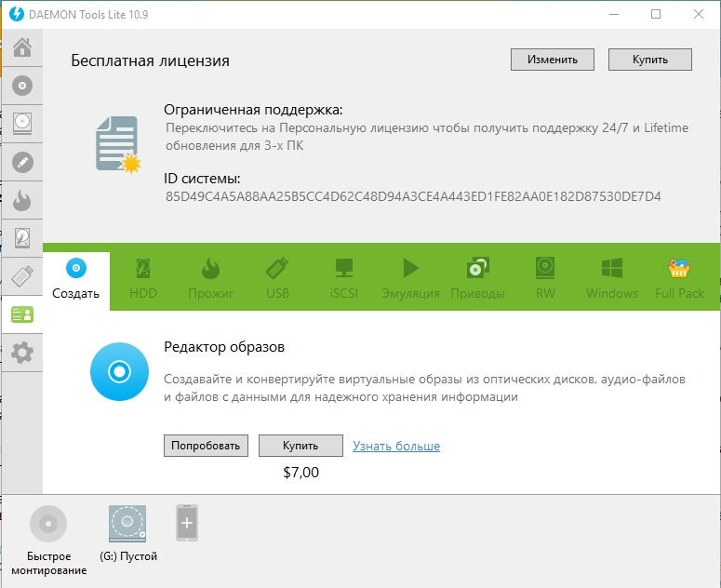This screenshot has height=588, width=721.
Task: Open the iSCSI tab
Action: point(344,278)
